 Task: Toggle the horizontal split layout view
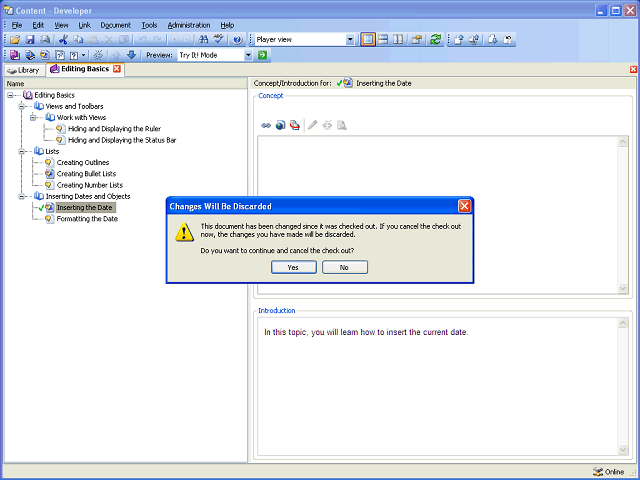pyautogui.click(x=383, y=40)
